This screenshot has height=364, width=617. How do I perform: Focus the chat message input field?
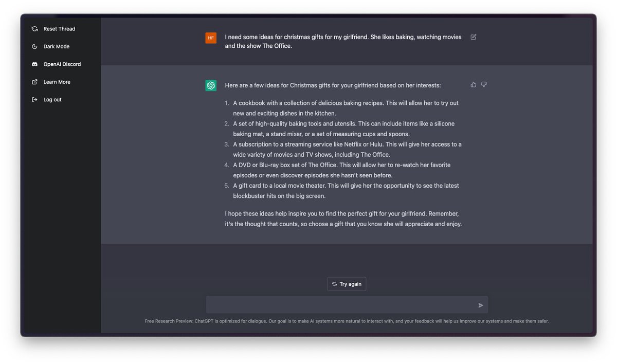pyautogui.click(x=339, y=305)
